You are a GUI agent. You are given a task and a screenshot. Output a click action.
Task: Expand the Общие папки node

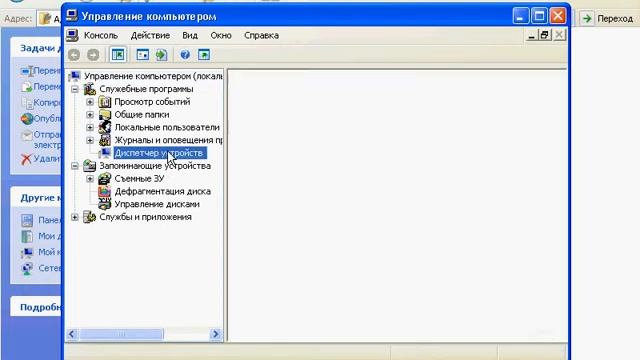coord(90,115)
